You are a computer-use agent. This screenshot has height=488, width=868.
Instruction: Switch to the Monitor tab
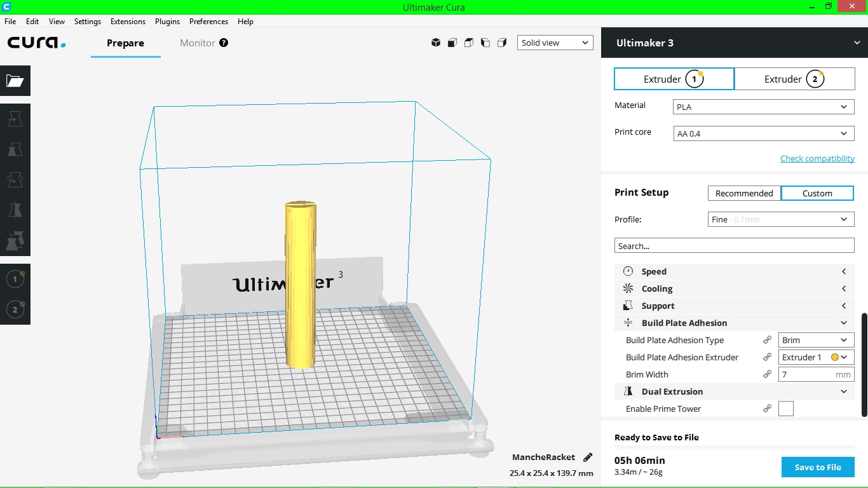pyautogui.click(x=198, y=43)
